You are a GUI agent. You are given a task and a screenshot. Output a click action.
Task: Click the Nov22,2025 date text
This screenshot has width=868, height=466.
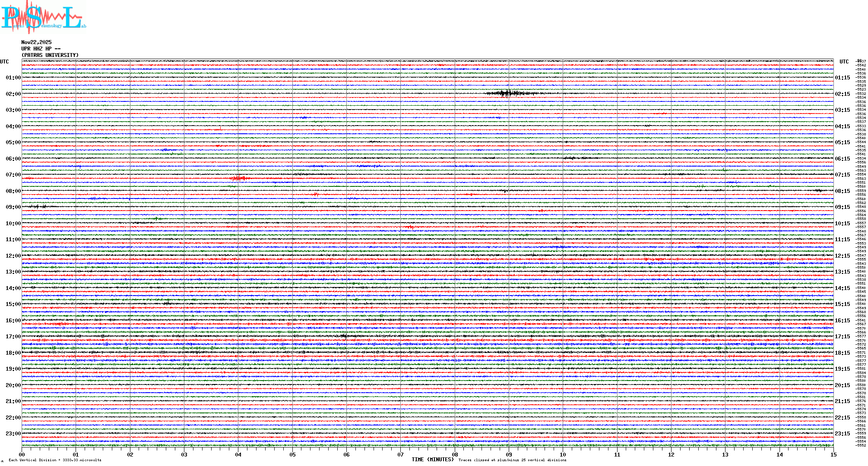pyautogui.click(x=36, y=42)
